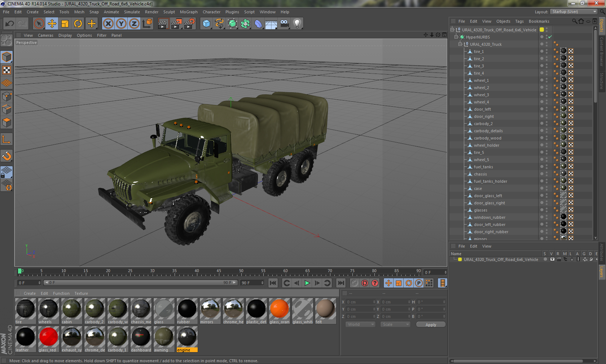
Task: Click the Object Manager search icon
Action: (575, 21)
